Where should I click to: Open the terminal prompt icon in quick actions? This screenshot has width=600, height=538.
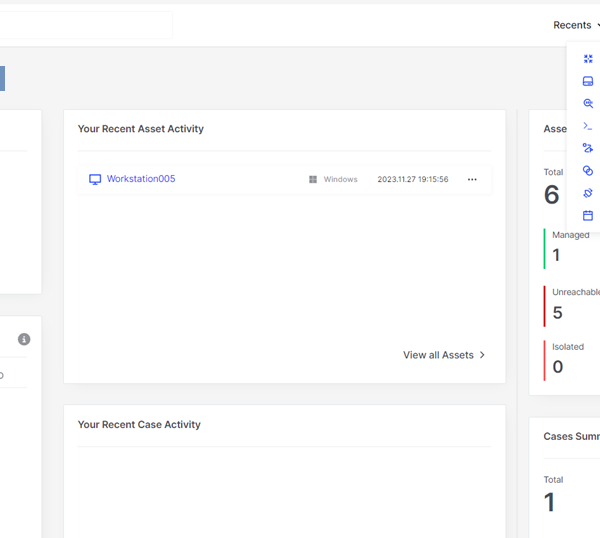(588, 126)
